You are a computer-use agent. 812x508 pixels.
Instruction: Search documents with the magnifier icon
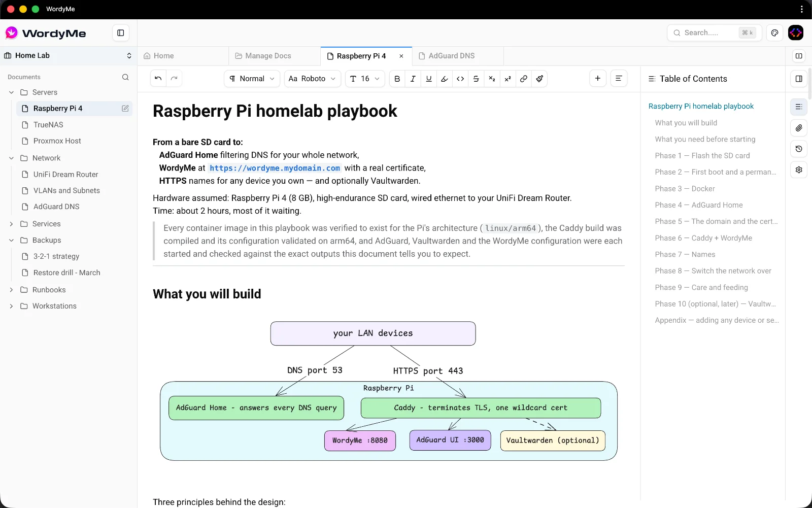(x=125, y=77)
